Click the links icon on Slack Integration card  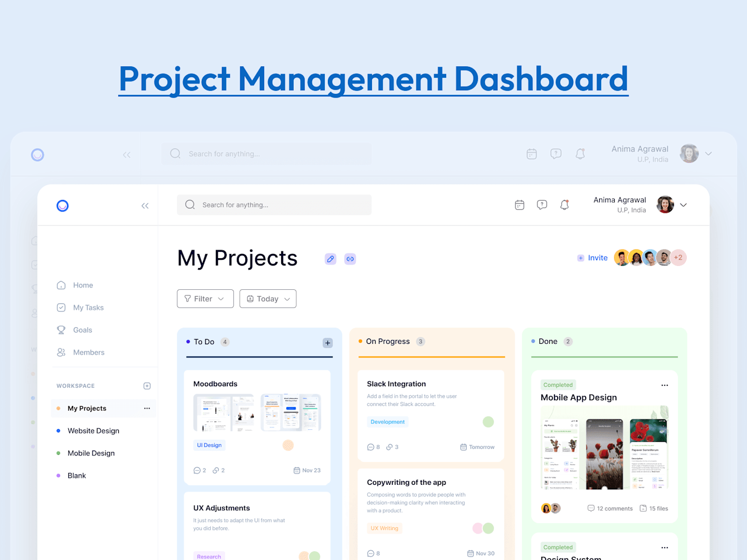coord(390,447)
